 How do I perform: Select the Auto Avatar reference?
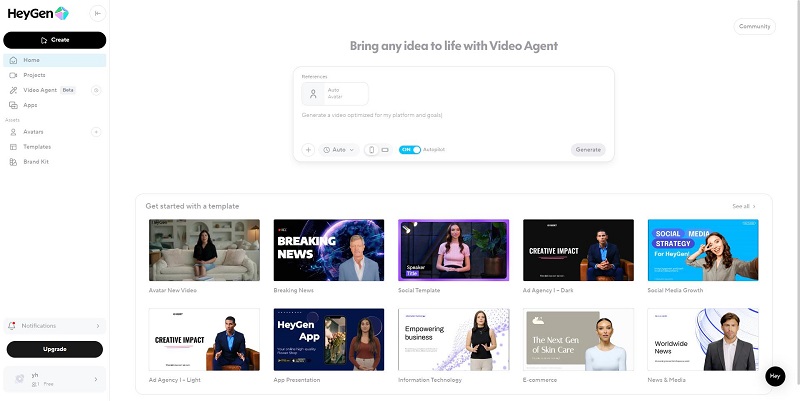pos(335,94)
